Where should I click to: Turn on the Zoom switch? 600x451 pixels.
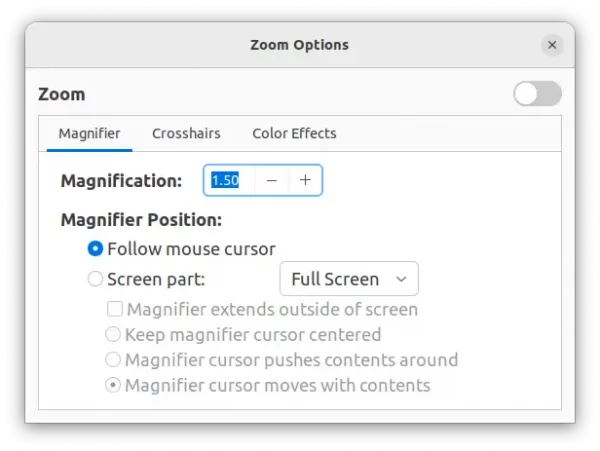537,94
